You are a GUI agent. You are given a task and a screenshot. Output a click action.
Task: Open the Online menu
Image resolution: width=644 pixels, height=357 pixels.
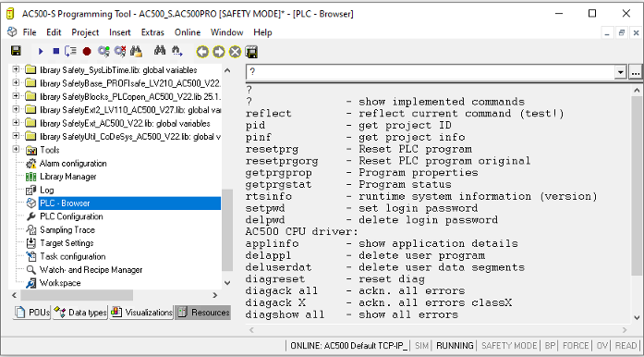click(188, 32)
